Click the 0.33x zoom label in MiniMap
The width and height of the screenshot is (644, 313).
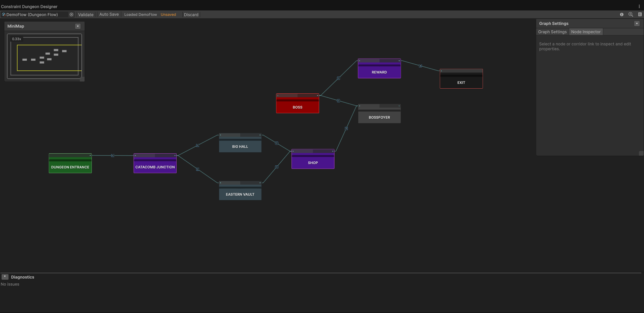pyautogui.click(x=17, y=39)
